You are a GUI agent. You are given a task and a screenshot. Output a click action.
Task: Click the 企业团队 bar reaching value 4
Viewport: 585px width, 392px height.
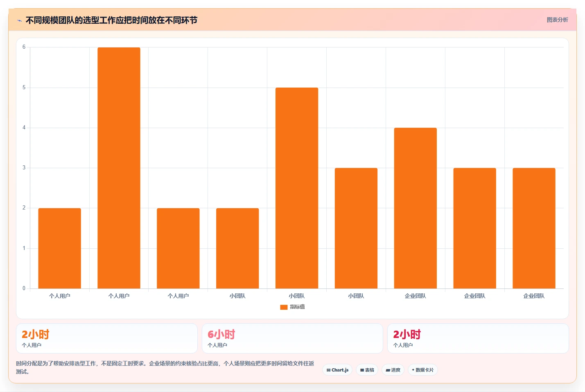pos(416,208)
